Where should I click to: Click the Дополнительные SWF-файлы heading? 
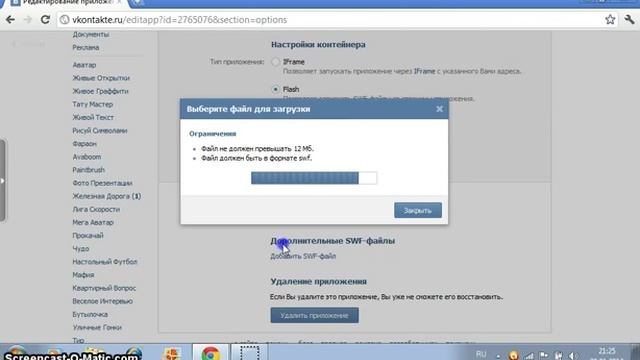(x=332, y=241)
